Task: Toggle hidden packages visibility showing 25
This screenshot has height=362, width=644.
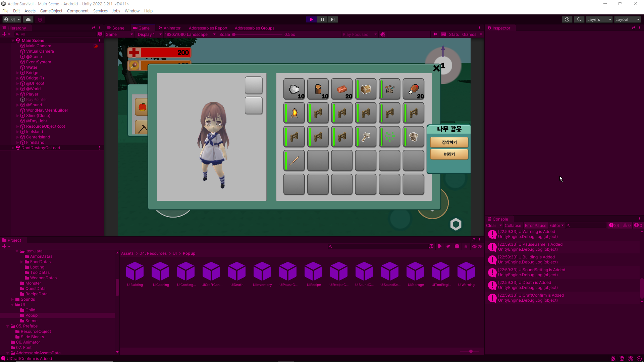Action: tap(477, 246)
